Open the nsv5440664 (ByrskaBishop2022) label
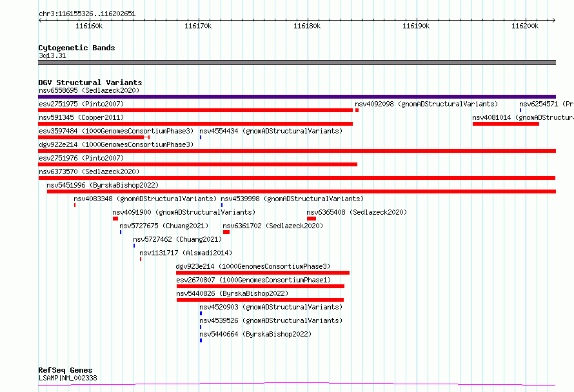This screenshot has height=392, width=574. click(255, 334)
